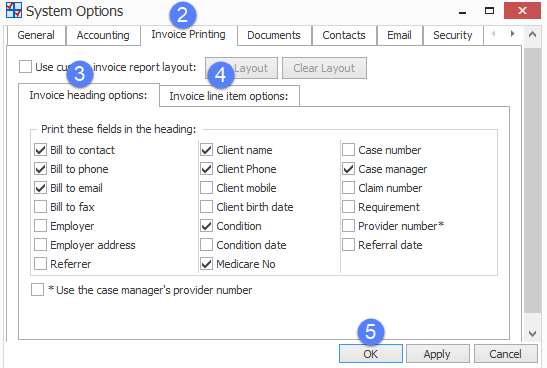This screenshot has width=547, height=368.
Task: Switch to the Accounting tab
Action: [x=103, y=35]
